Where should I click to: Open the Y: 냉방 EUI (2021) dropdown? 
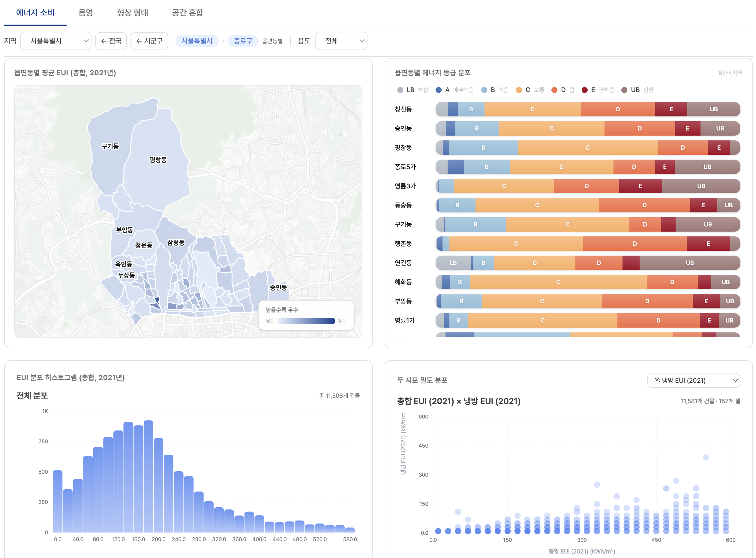tap(693, 380)
